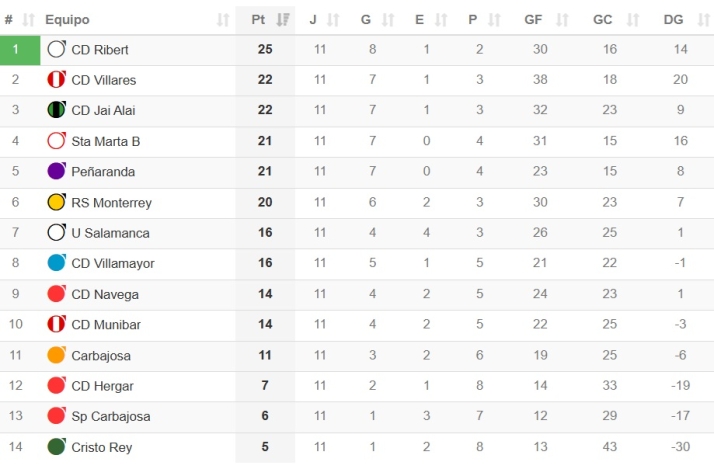Open the CD Hergar team link
The image size is (714, 469).
[102, 386]
